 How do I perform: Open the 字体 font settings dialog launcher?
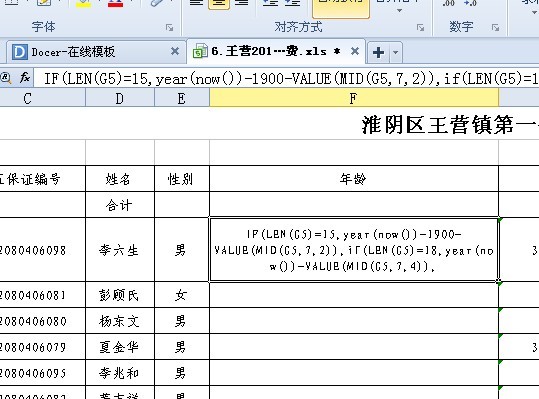pyautogui.click(x=169, y=27)
